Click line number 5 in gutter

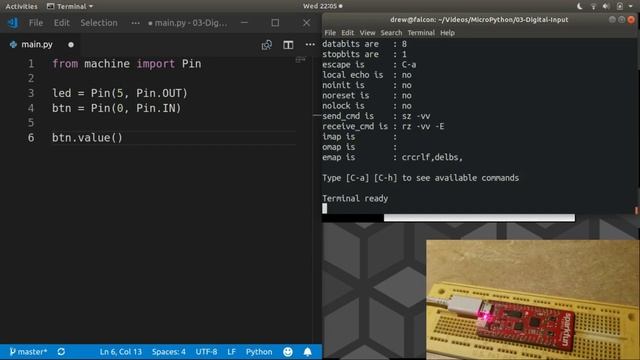31,123
